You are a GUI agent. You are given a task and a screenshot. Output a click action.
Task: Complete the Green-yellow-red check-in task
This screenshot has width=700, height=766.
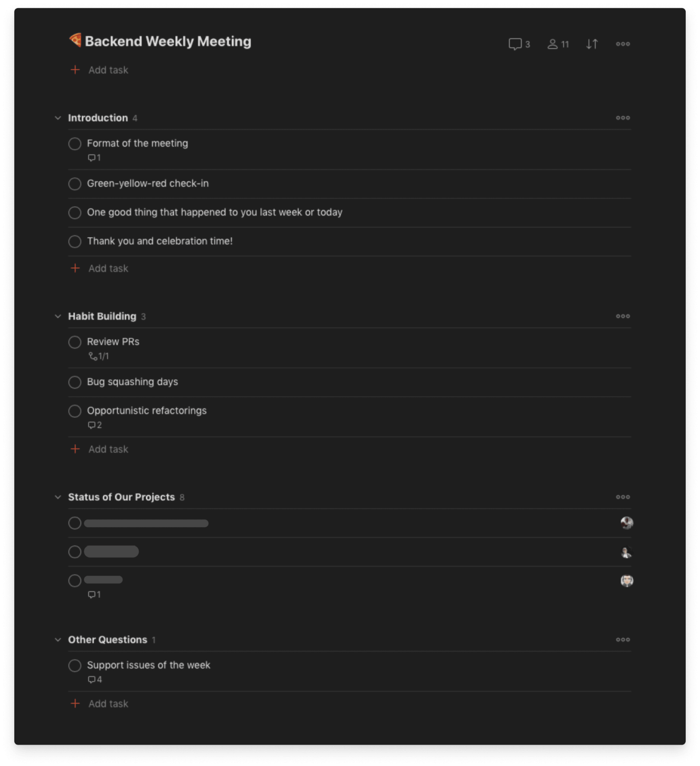(75, 184)
